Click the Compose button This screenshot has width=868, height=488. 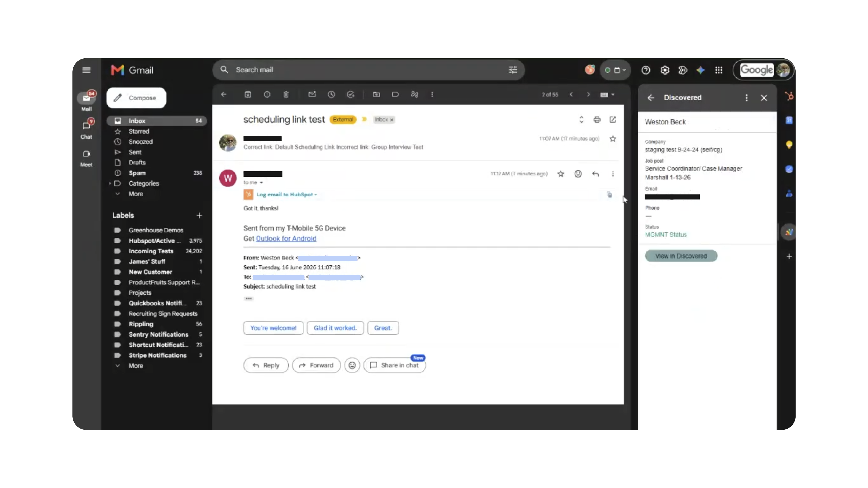(x=136, y=98)
